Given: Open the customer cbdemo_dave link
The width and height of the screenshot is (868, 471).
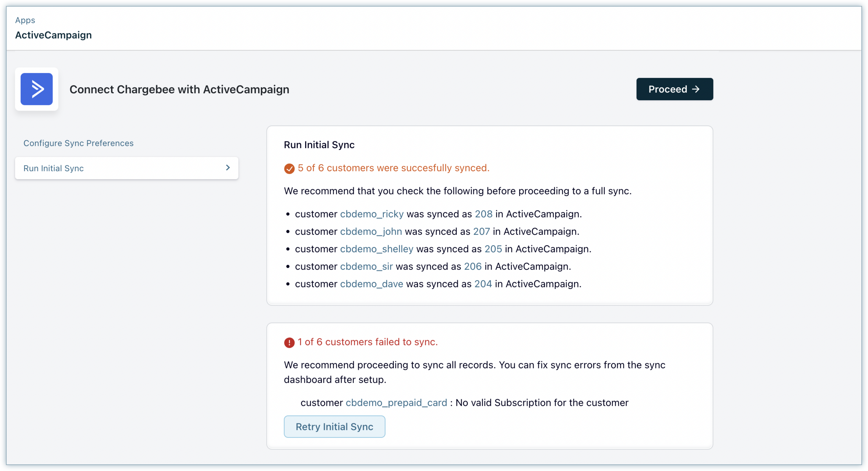Looking at the screenshot, I should coord(371,284).
